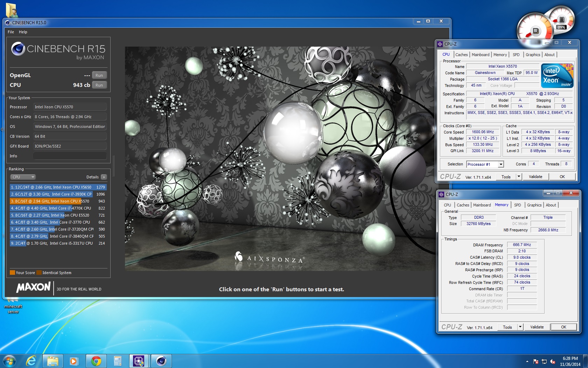
Task: Open Calculator from the taskbar
Action: [118, 361]
